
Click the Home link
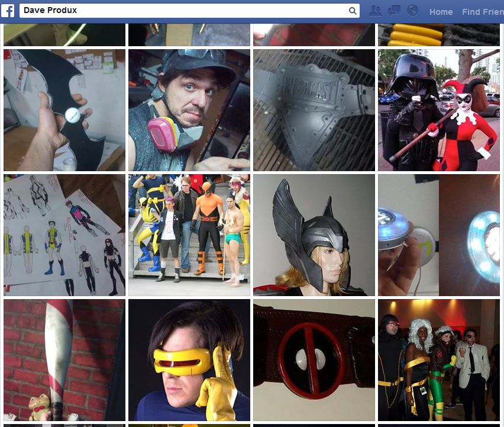click(x=441, y=12)
